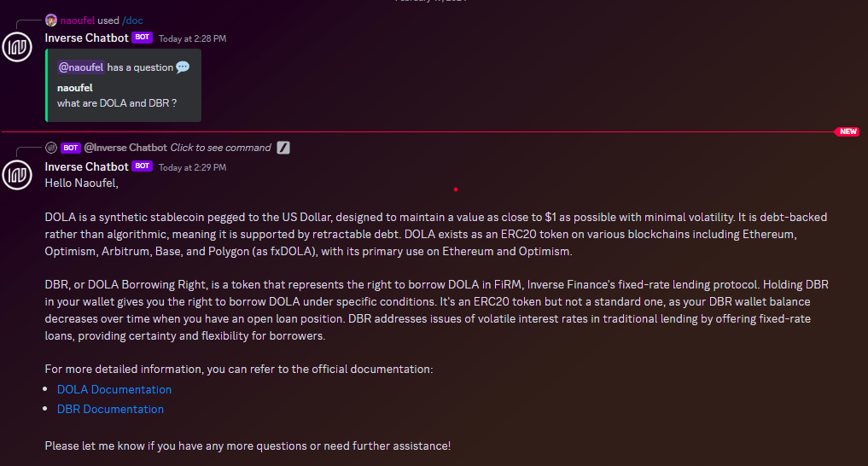Click the 'Today at 2:29 PM' timestamp
Image resolution: width=868 pixels, height=466 pixels.
(x=192, y=167)
